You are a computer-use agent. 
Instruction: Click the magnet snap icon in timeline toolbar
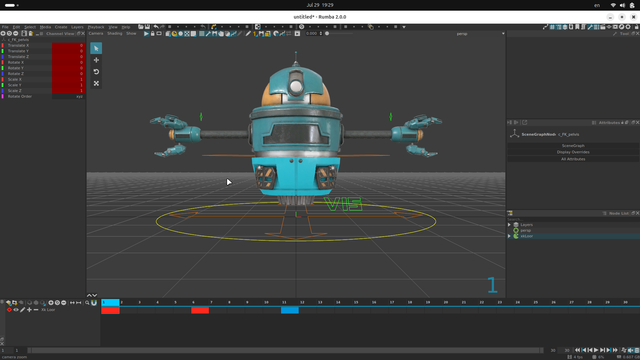[x=94, y=302]
